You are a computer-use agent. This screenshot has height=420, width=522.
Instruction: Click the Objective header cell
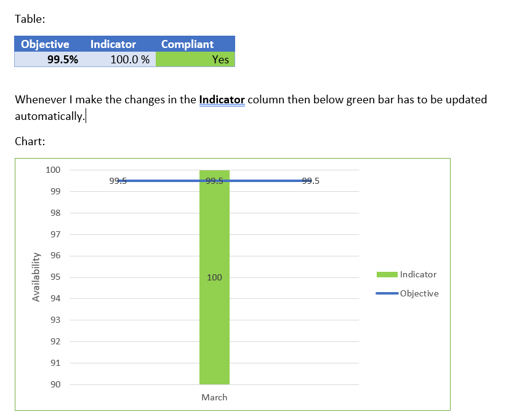click(x=48, y=44)
